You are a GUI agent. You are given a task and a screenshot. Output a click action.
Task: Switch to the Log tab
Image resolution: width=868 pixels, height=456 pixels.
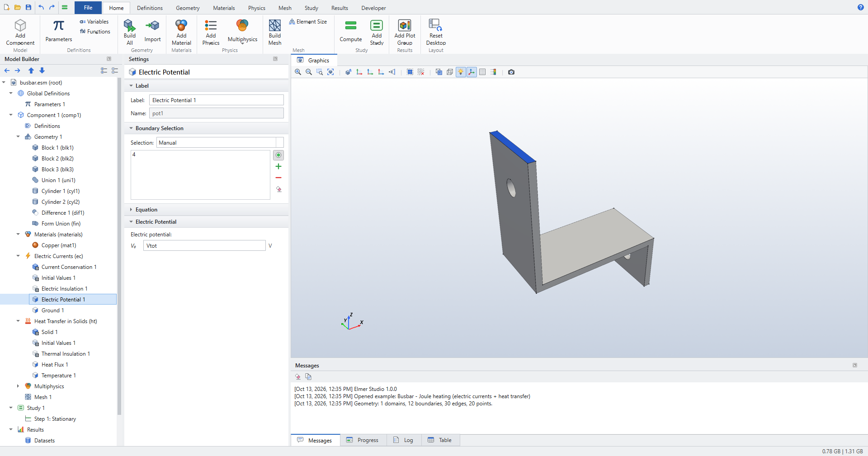tap(403, 440)
